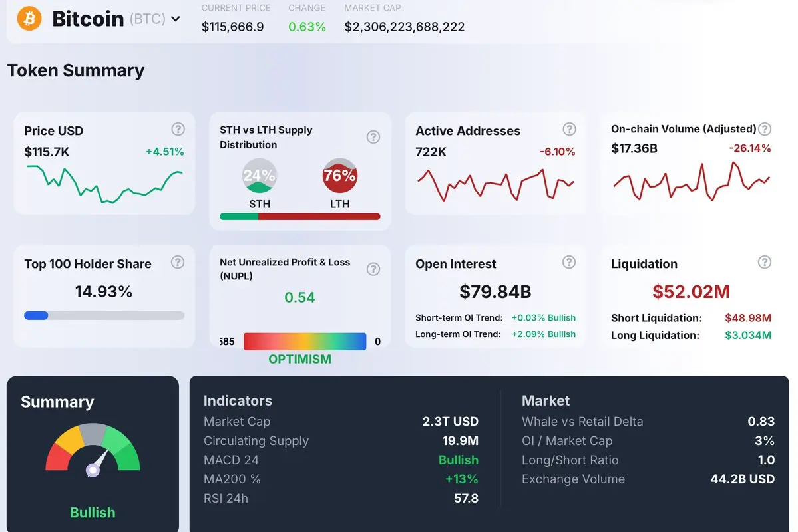Click the Top 100 Holder Share progress bar

104,315
